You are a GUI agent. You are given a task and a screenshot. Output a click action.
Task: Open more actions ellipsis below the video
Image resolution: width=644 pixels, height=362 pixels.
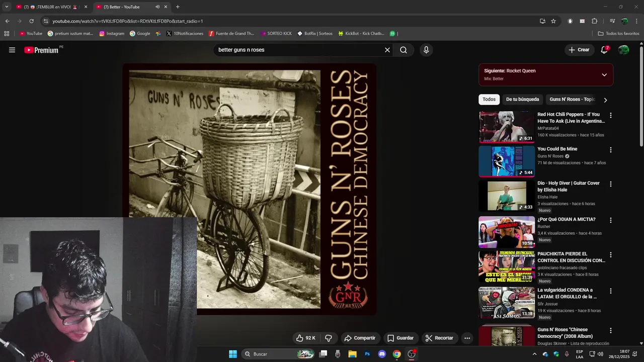[467, 338]
